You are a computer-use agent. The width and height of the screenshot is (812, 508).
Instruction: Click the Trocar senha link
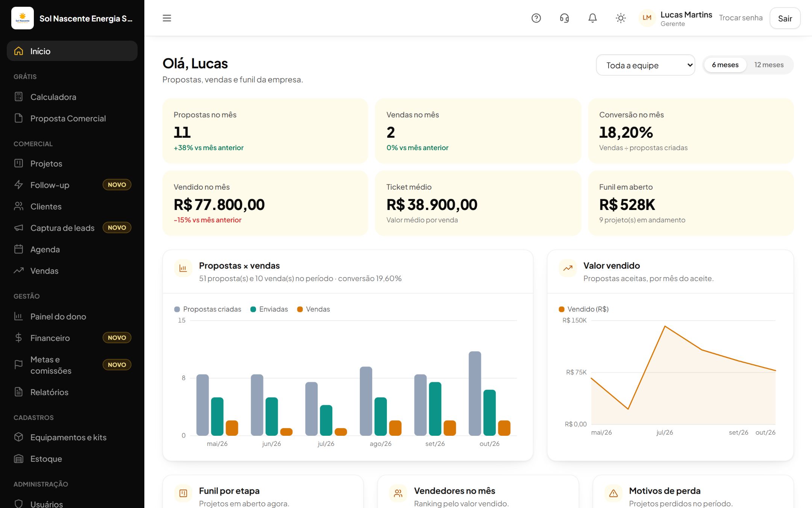[x=741, y=18]
